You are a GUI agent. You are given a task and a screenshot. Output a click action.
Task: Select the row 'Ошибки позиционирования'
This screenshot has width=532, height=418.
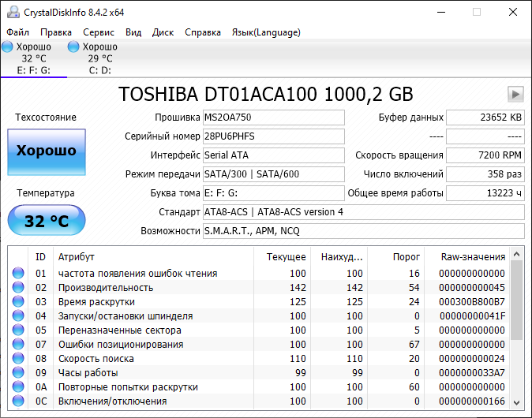point(259,345)
